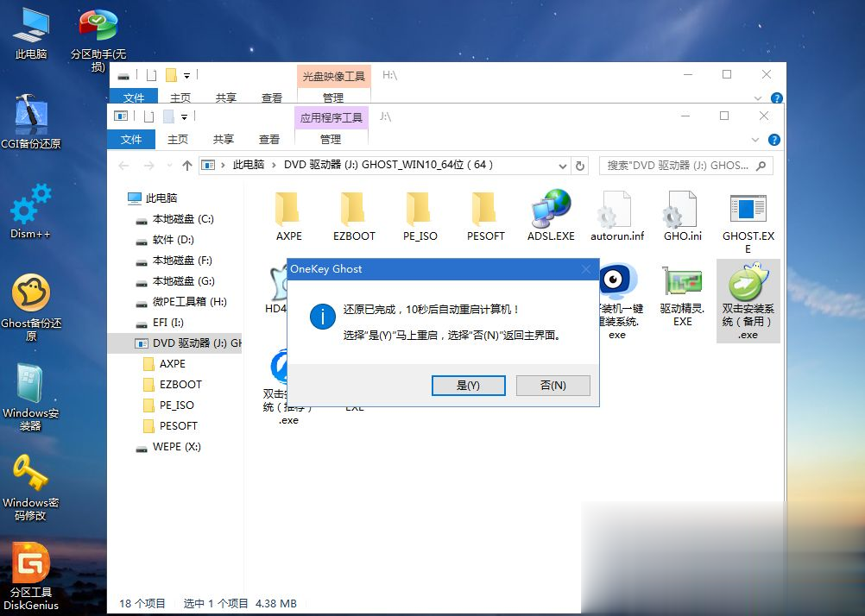Open CGI备份还原 desktop tool
The height and width of the screenshot is (616, 865).
coord(31,122)
